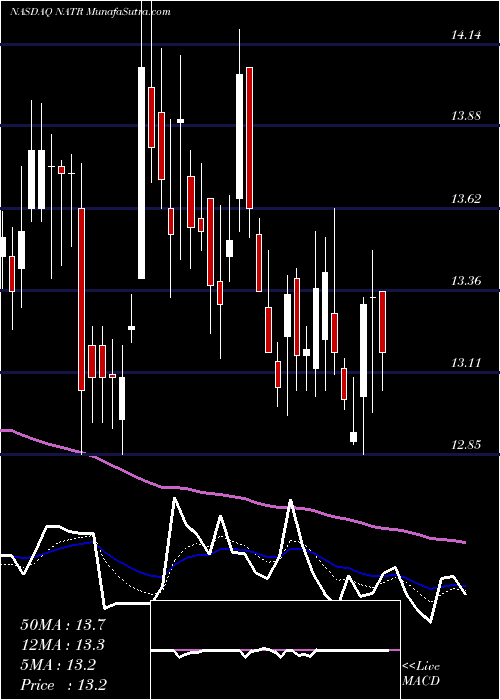Click the 13.88 price axis label

[x=466, y=116]
